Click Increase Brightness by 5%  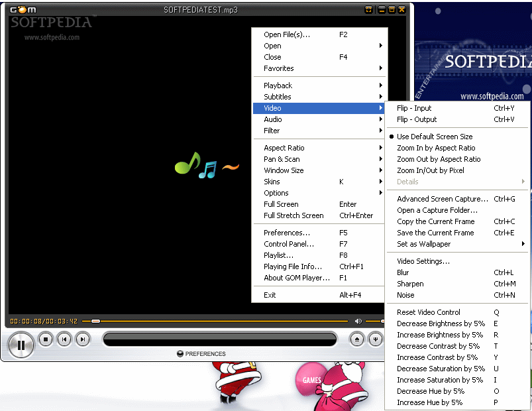[457, 335]
